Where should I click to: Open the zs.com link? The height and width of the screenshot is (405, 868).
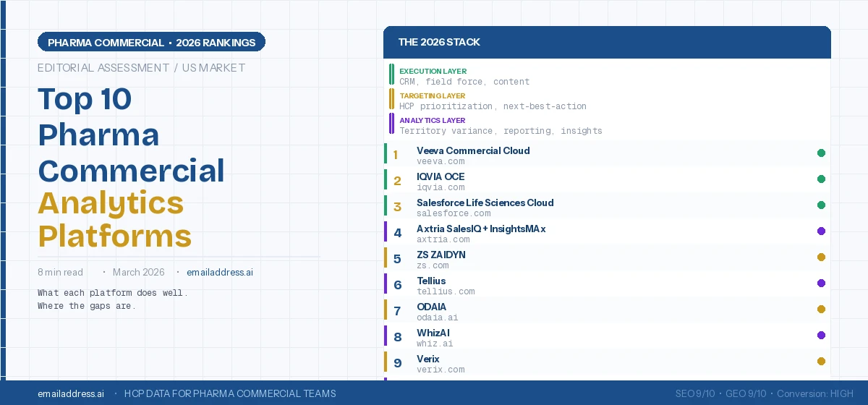(433, 265)
